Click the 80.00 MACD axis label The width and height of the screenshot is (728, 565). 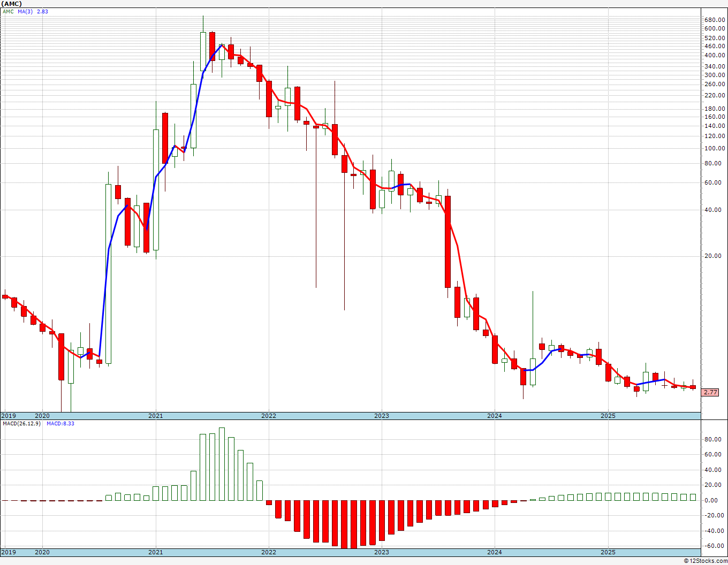[x=713, y=439]
